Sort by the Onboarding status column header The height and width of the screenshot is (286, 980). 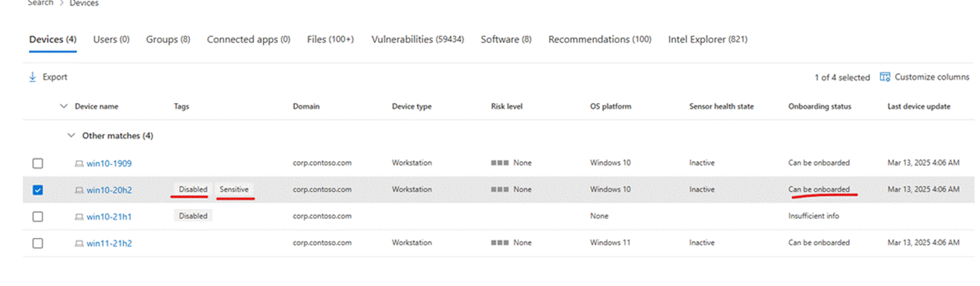(x=819, y=107)
